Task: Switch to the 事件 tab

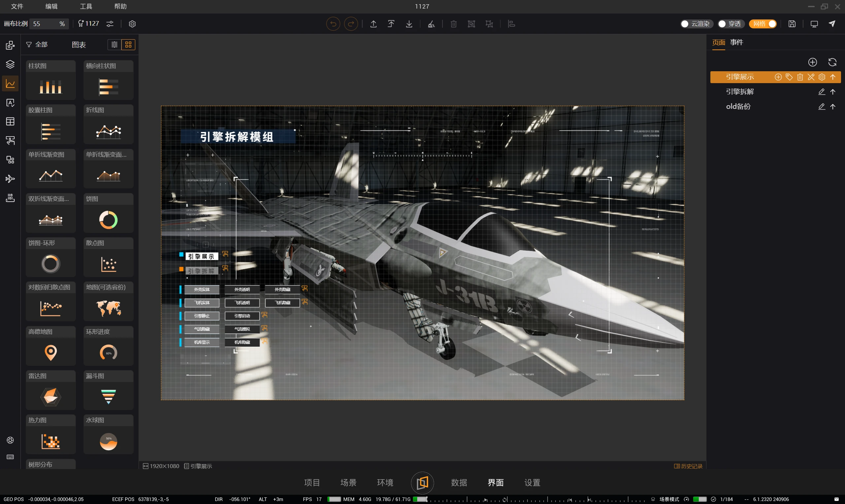Action: tap(736, 42)
